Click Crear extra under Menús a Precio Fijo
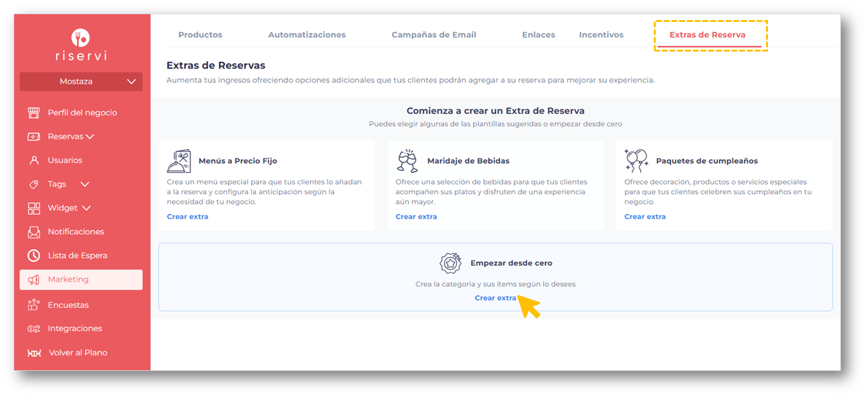868x398 pixels. pyautogui.click(x=187, y=217)
